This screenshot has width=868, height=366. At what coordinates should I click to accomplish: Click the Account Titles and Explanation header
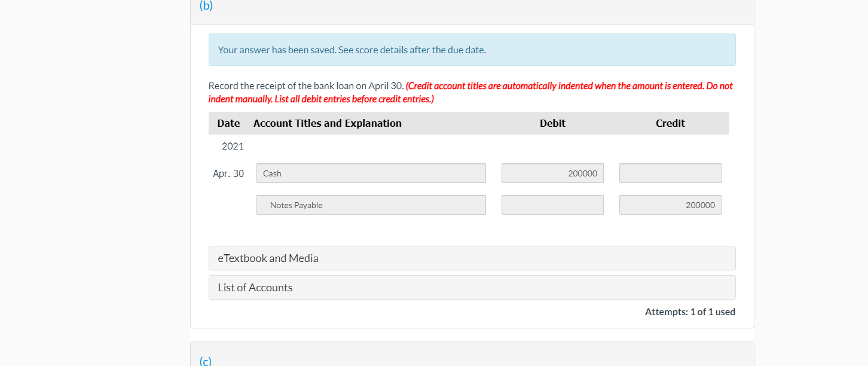[327, 123]
